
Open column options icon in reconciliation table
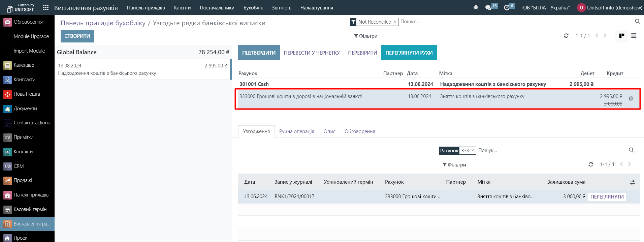633,182
